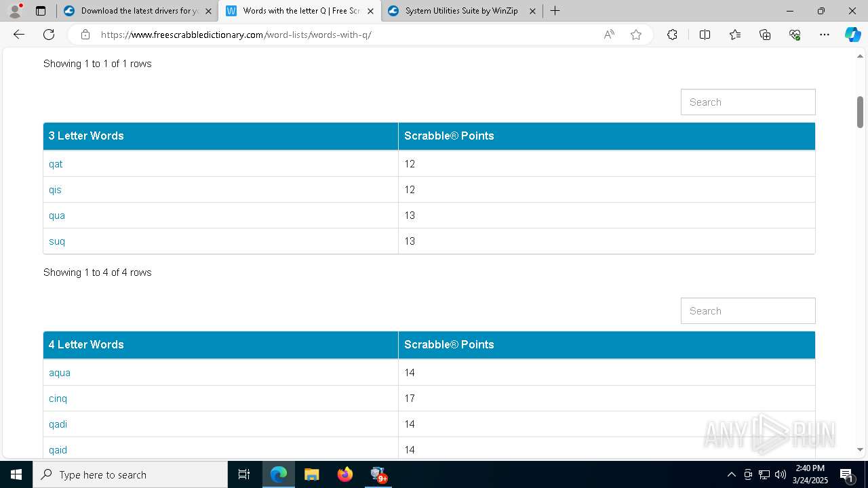Open the word link 'suq'

[57, 241]
